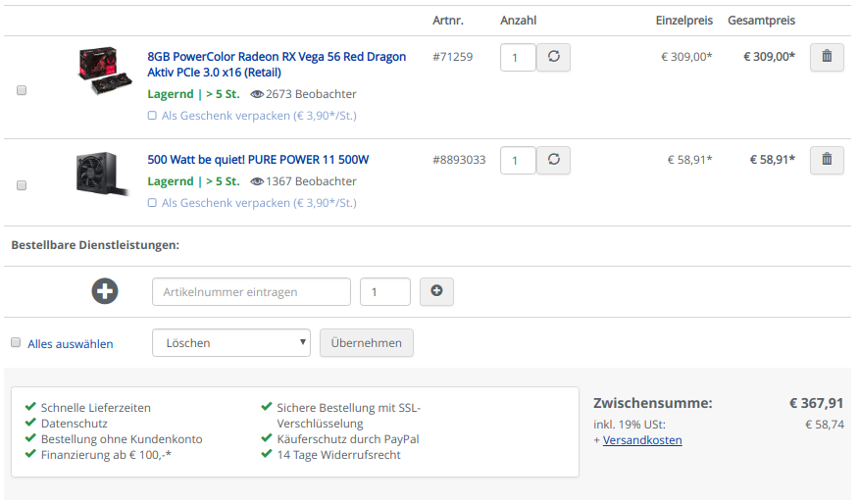Screen dimensions: 859x504
Task: Click the 14 Tage Widerrufsrecht text
Action: click(x=338, y=455)
